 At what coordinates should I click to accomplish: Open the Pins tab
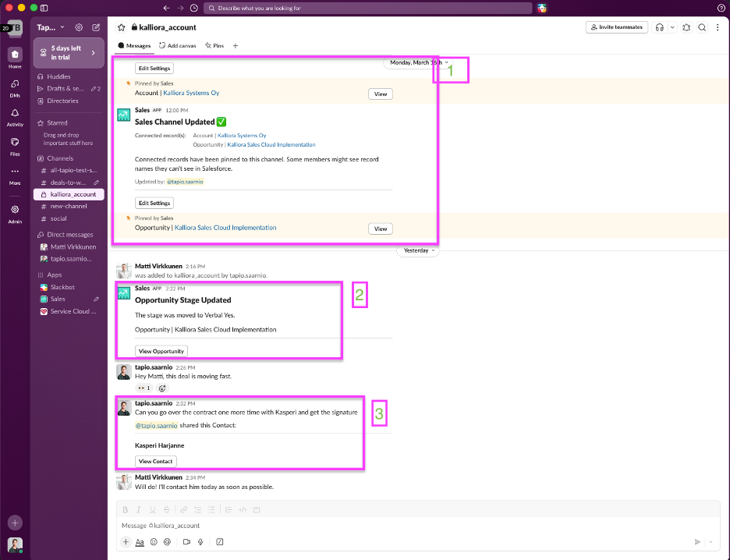pos(214,45)
